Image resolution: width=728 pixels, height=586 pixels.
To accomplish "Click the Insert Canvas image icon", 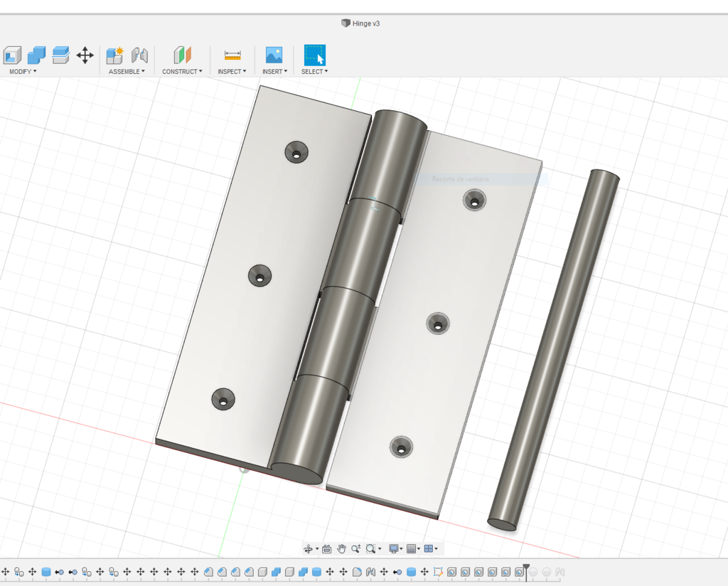I will [272, 55].
